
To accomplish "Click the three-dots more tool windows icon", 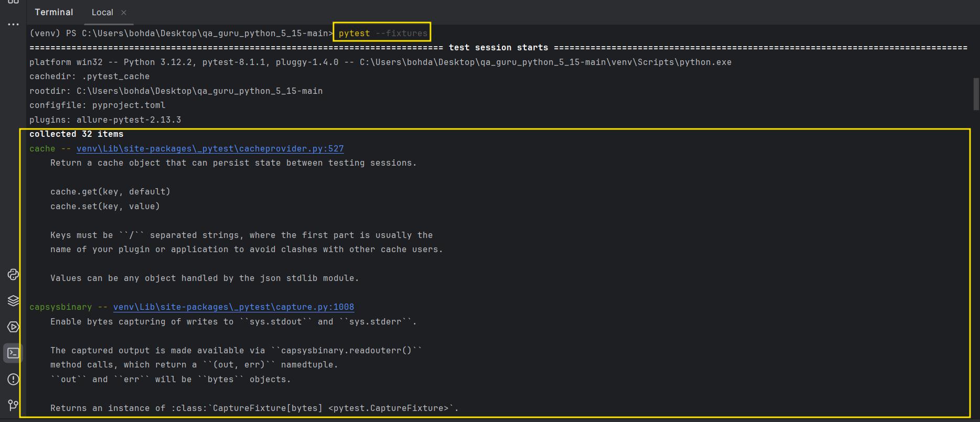I will click(x=13, y=24).
